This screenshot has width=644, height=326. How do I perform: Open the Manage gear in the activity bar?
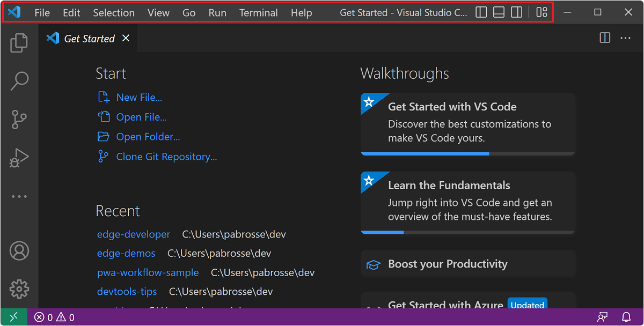tap(19, 289)
